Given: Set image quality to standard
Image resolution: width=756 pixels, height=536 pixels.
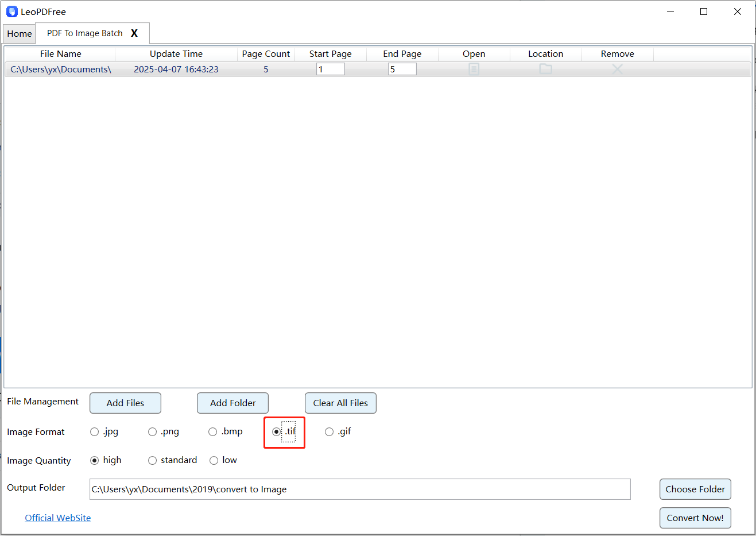Looking at the screenshot, I should (x=153, y=461).
